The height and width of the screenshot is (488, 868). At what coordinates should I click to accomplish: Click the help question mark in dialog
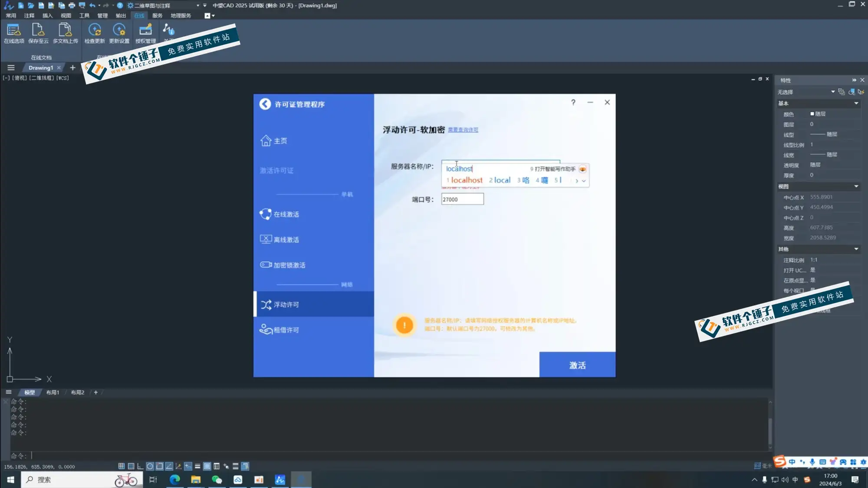[x=573, y=102]
